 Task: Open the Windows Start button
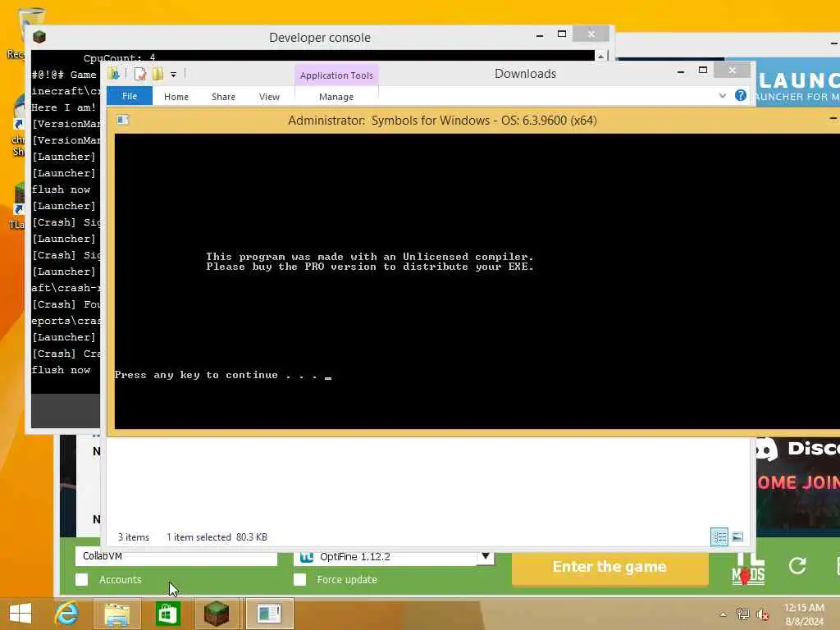click(21, 614)
